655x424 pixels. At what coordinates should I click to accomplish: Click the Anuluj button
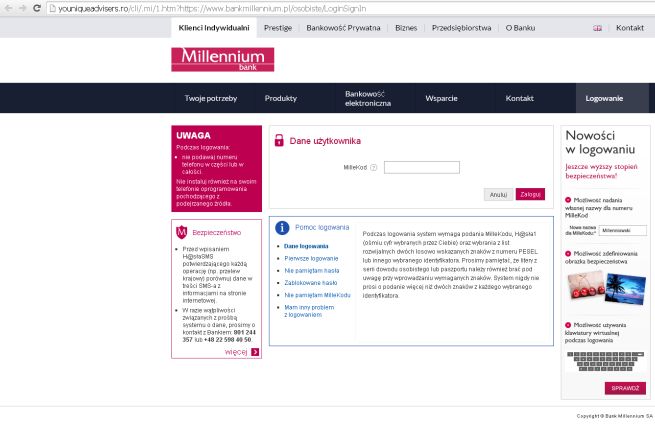[498, 195]
